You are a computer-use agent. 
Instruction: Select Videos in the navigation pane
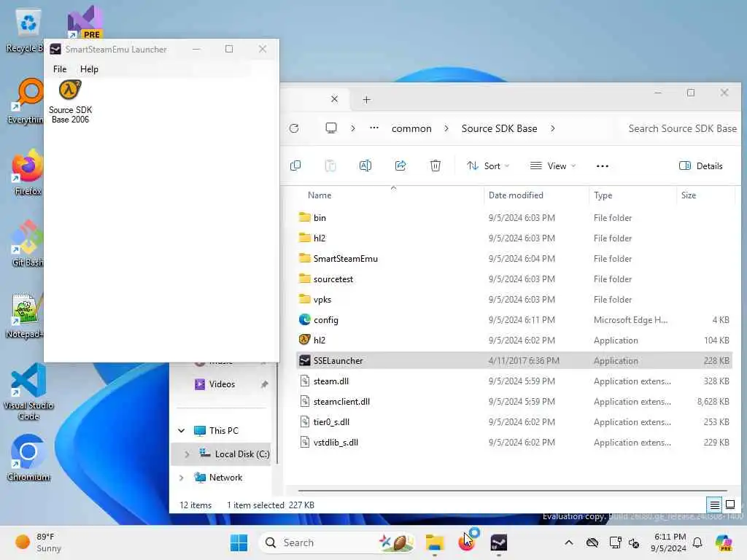[222, 384]
